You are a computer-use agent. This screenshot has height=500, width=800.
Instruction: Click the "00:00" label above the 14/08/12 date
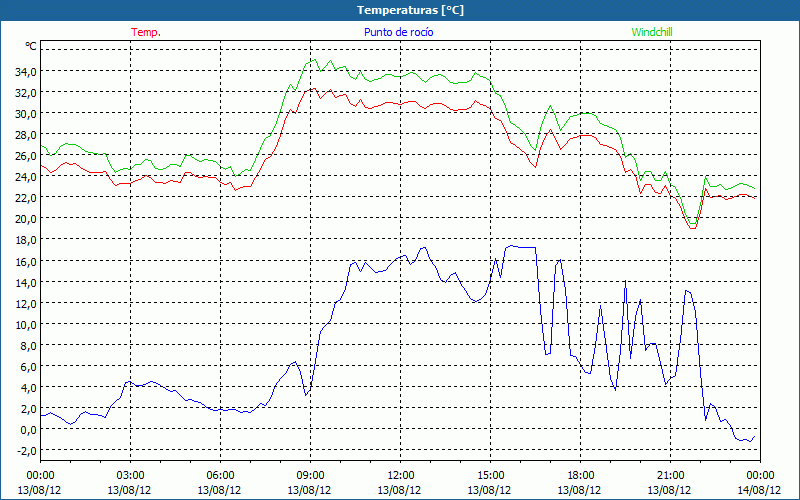tap(760, 476)
